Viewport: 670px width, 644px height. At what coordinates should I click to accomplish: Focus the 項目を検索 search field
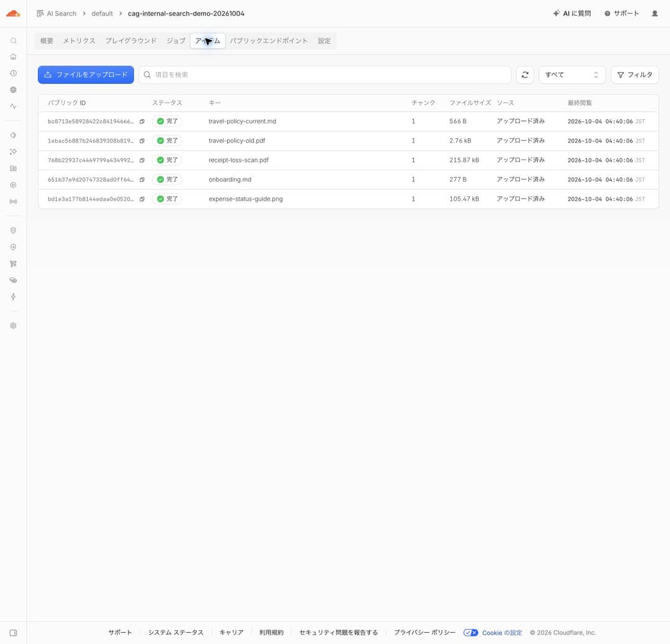325,75
